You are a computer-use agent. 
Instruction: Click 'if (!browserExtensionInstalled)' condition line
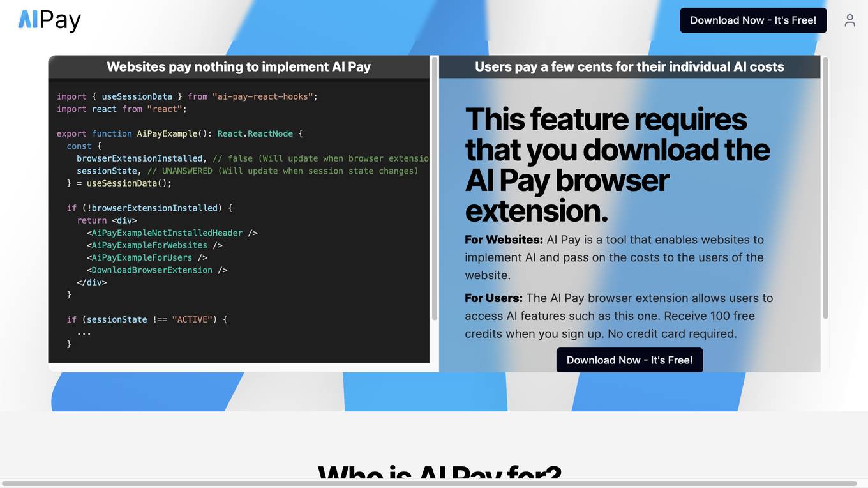[150, 208]
